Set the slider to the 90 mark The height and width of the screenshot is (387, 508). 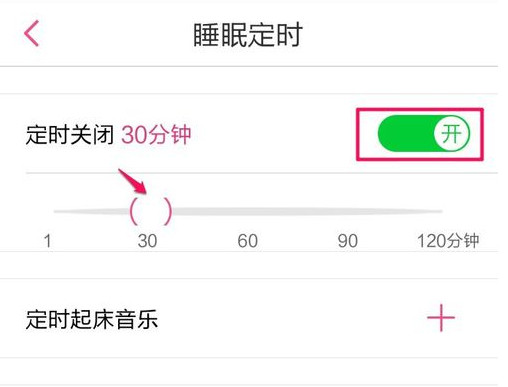[348, 211]
